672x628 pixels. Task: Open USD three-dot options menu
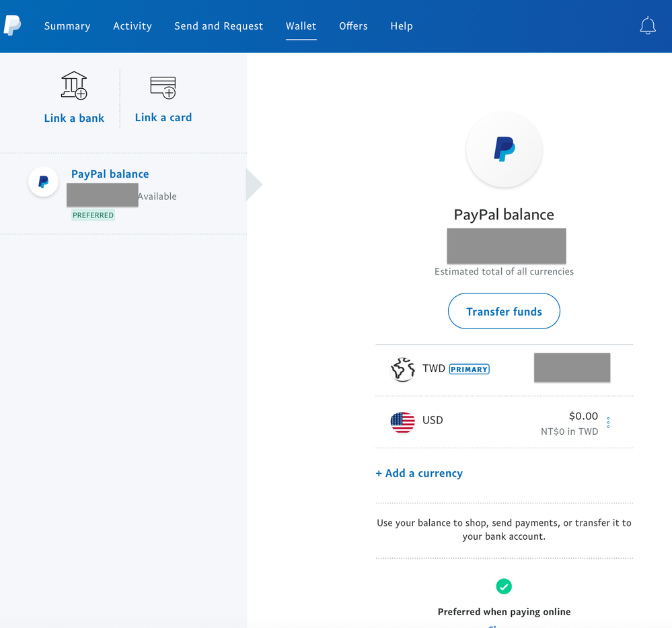tap(608, 423)
